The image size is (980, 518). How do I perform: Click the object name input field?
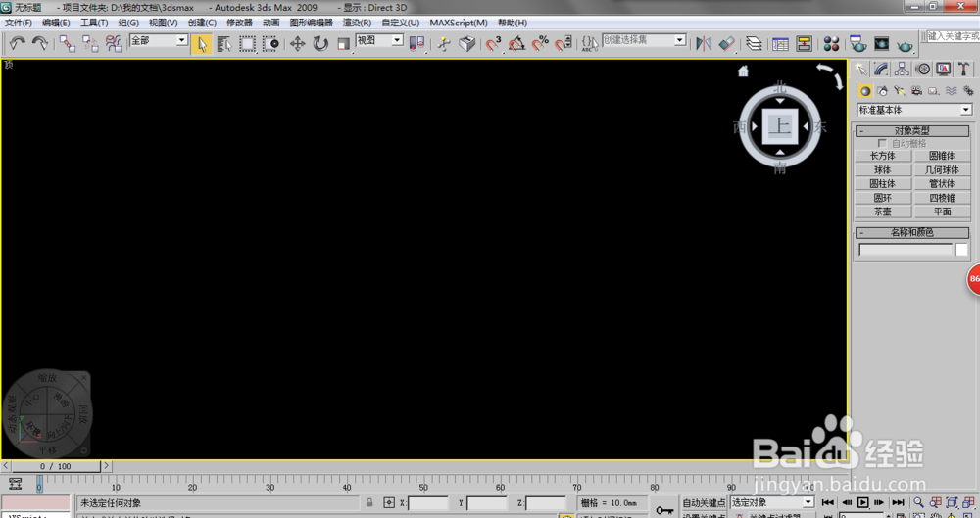(906, 250)
